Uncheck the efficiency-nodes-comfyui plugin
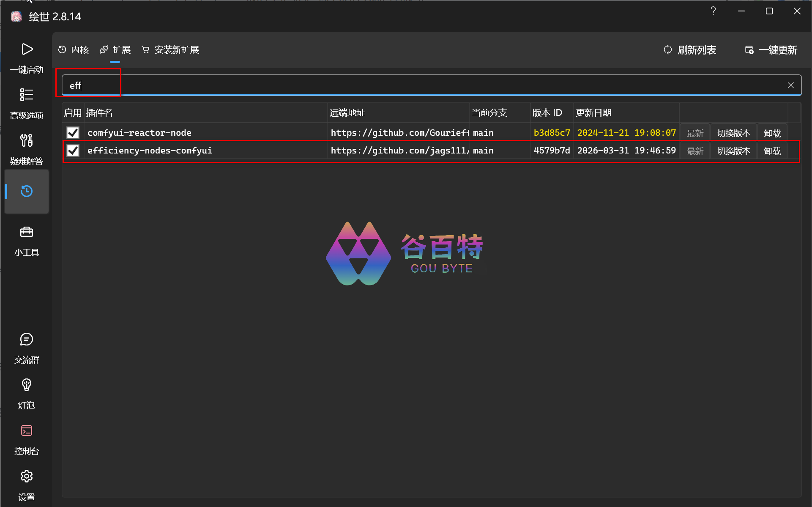The width and height of the screenshot is (812, 507). 73,151
